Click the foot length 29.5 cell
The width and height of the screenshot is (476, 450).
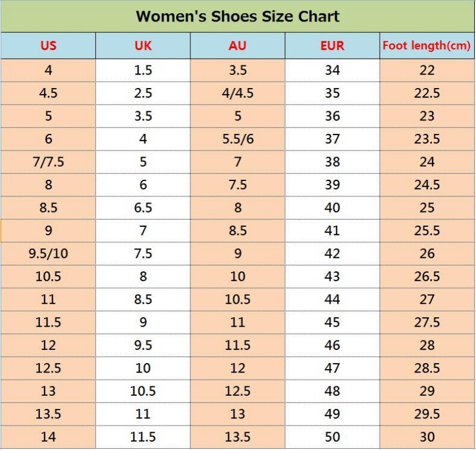pos(427,414)
